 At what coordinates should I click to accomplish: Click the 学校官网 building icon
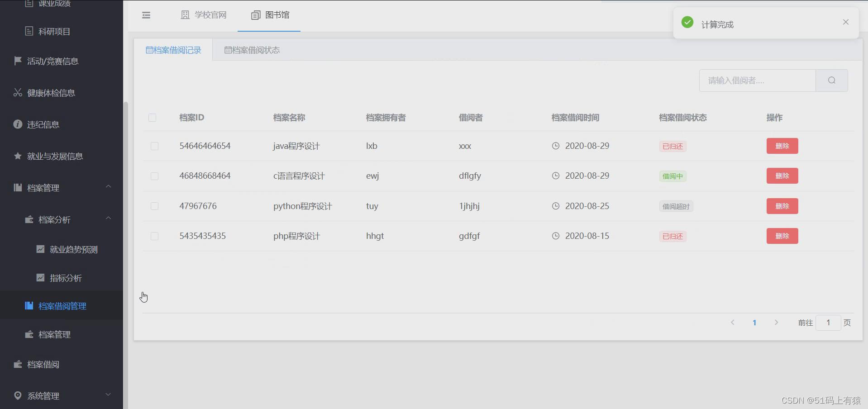point(185,15)
